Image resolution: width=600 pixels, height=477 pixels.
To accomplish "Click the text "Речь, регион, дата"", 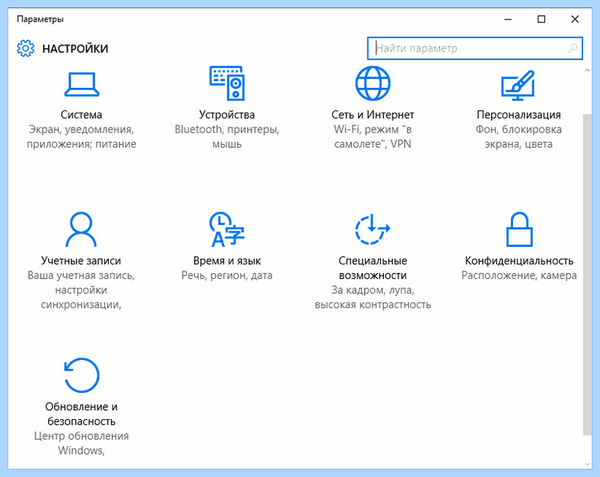I will 227,275.
